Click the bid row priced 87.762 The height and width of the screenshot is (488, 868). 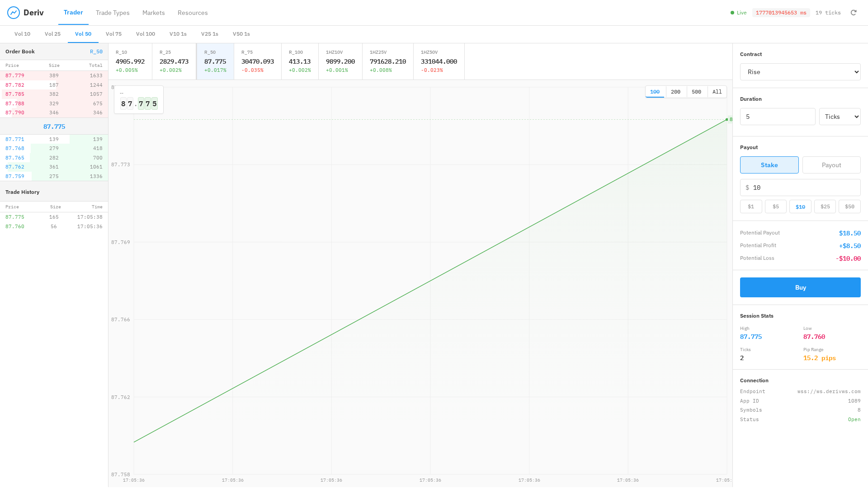point(54,167)
